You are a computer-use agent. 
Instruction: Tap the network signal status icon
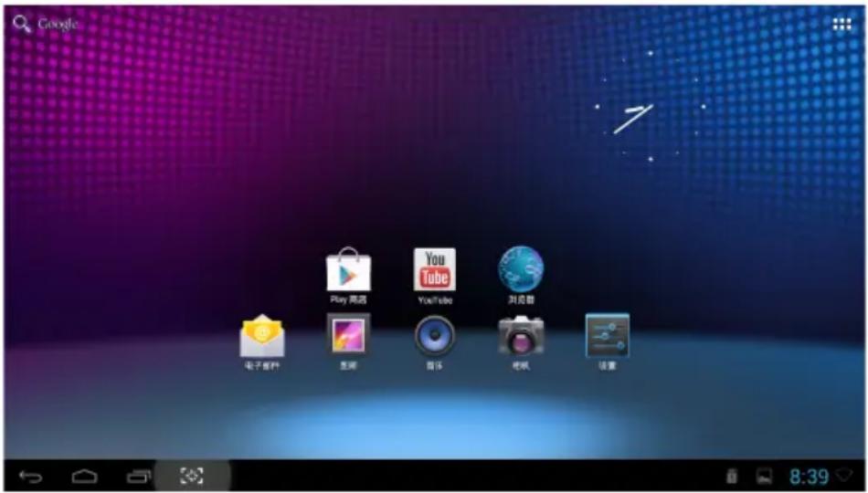845,475
